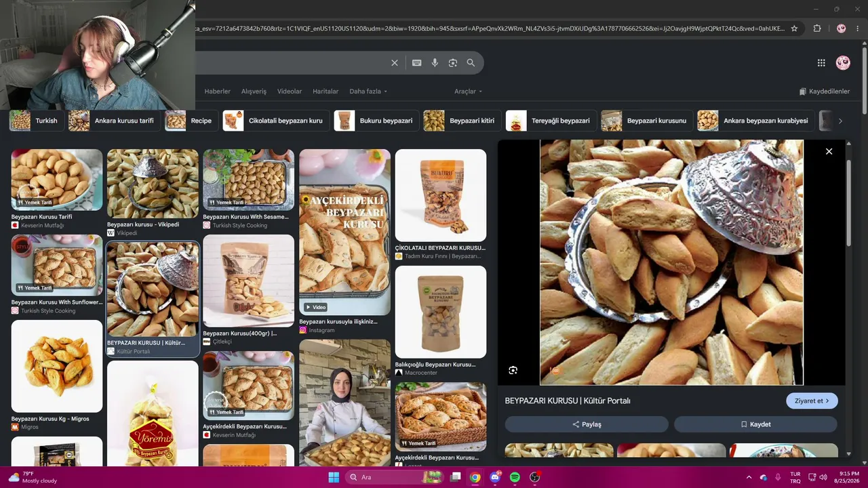The width and height of the screenshot is (868, 488).
Task: Open Spotify from the taskbar
Action: pyautogui.click(x=515, y=477)
